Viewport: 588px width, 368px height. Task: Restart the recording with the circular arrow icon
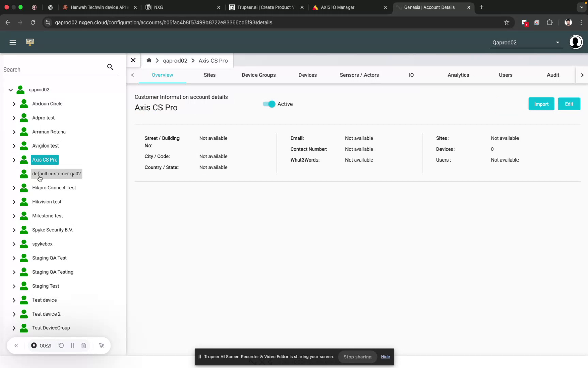pyautogui.click(x=61, y=345)
